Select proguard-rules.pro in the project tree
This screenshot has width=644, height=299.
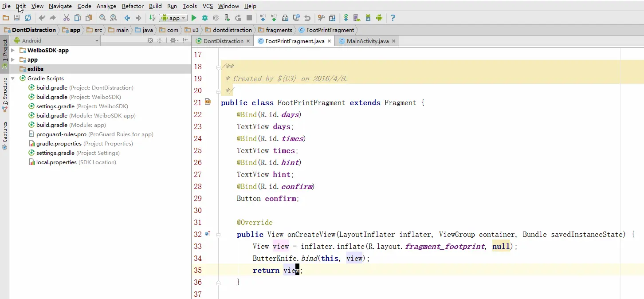[61, 134]
